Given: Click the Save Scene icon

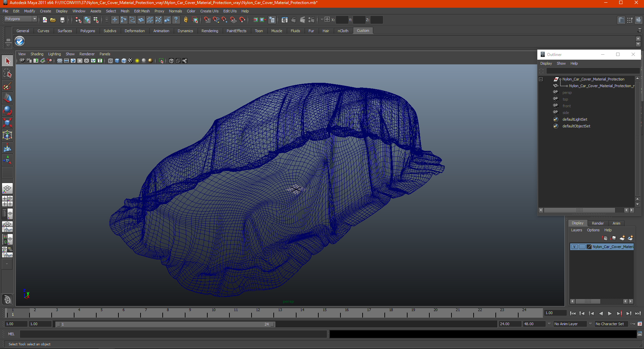Looking at the screenshot, I should 62,20.
